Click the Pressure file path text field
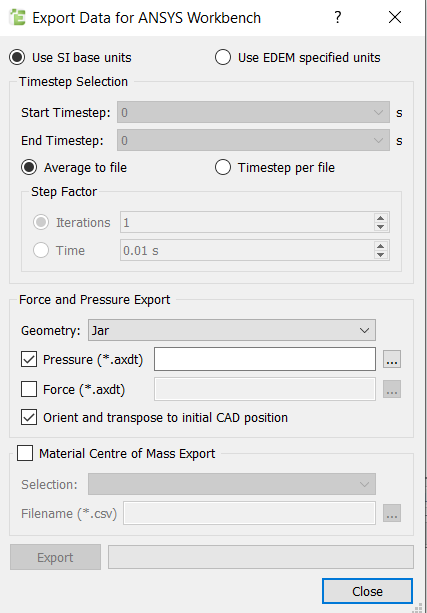This screenshot has width=427, height=613. [x=265, y=359]
